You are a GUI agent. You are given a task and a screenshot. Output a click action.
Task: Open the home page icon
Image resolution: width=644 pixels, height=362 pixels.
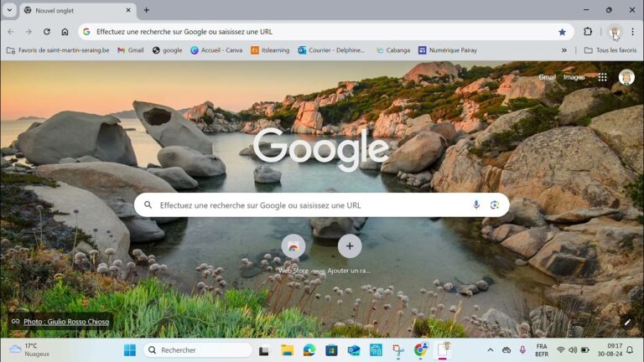click(65, 32)
